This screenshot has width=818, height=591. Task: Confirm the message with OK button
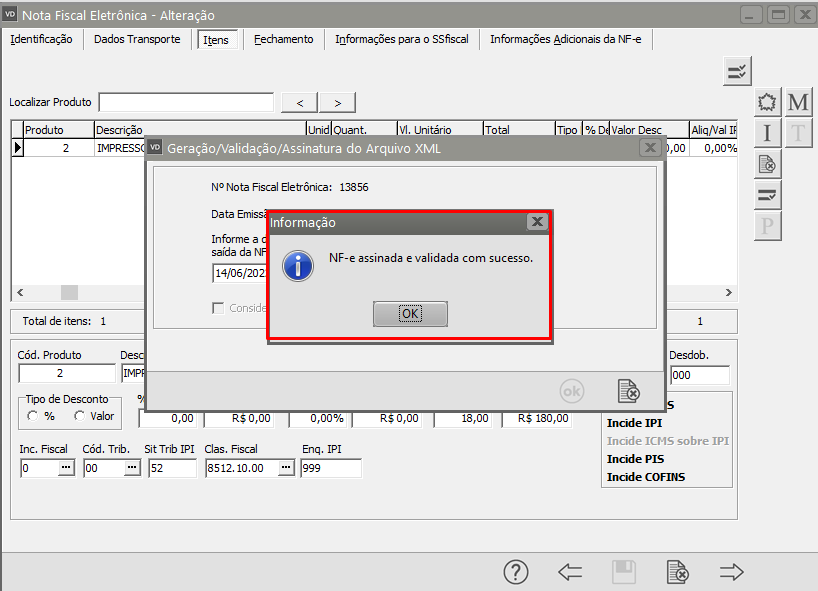410,313
